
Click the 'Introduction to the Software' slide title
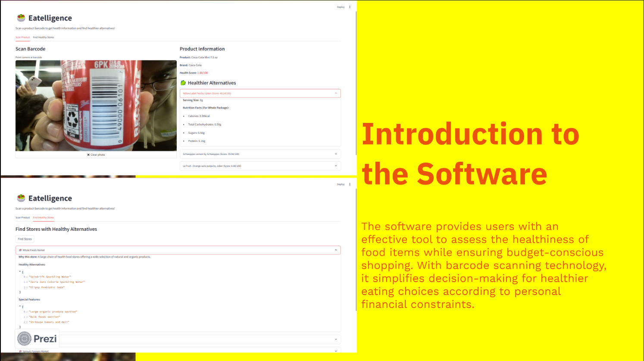[x=470, y=153]
